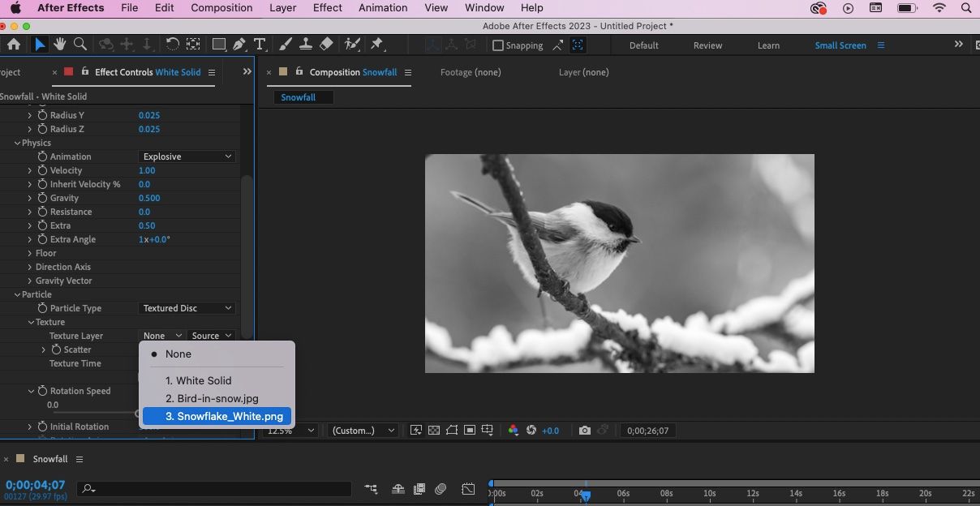Image resolution: width=980 pixels, height=506 pixels.
Task: Pick the Clone Stamp tool
Action: click(306, 45)
